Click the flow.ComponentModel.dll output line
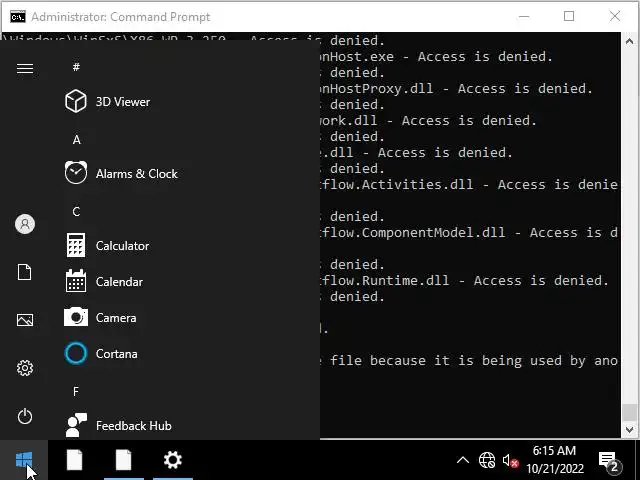The width and height of the screenshot is (640, 480). click(469, 233)
